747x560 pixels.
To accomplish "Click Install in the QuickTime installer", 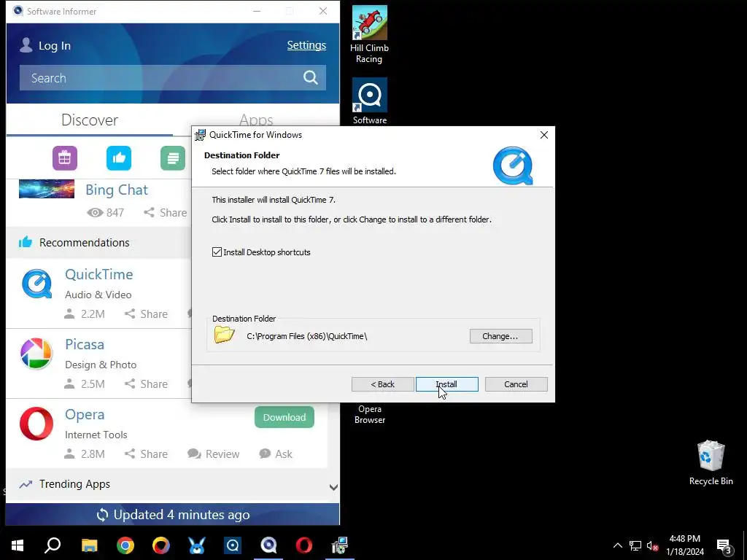I will click(447, 384).
